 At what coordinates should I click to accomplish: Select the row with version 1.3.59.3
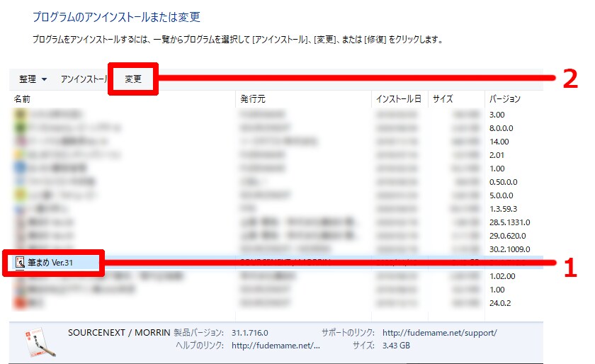[x=276, y=209]
